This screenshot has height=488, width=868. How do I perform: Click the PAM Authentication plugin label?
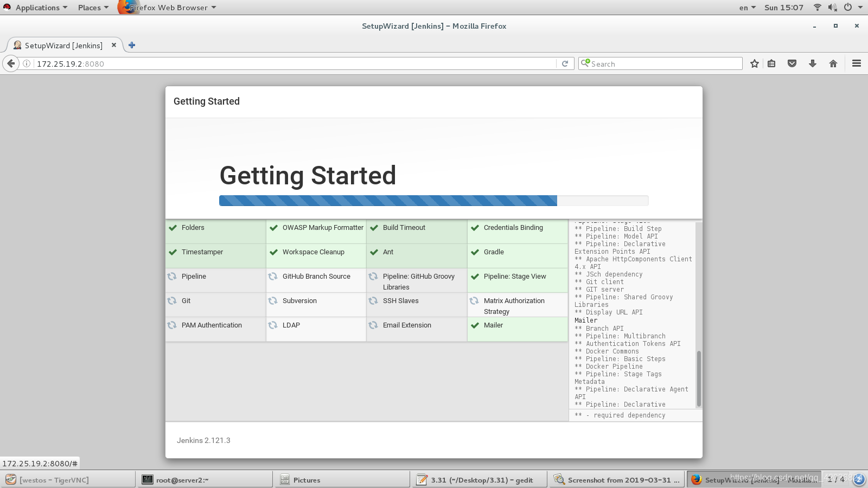212,325
